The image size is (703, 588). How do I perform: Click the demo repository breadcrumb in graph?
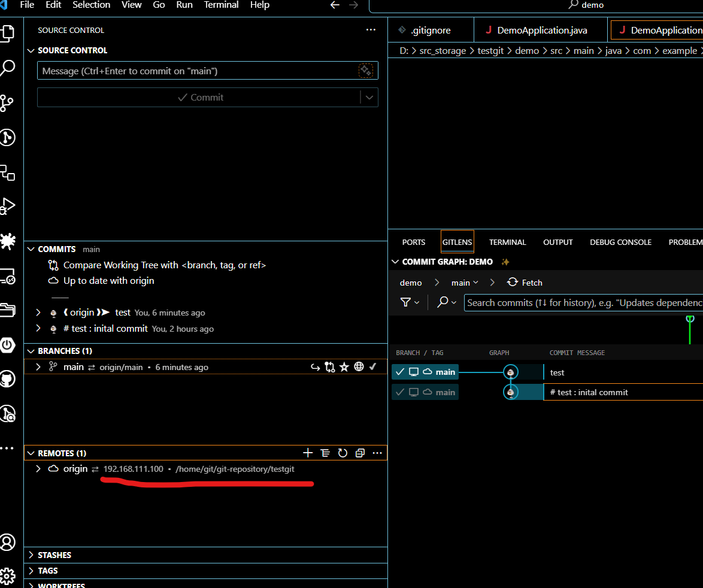pyautogui.click(x=411, y=283)
